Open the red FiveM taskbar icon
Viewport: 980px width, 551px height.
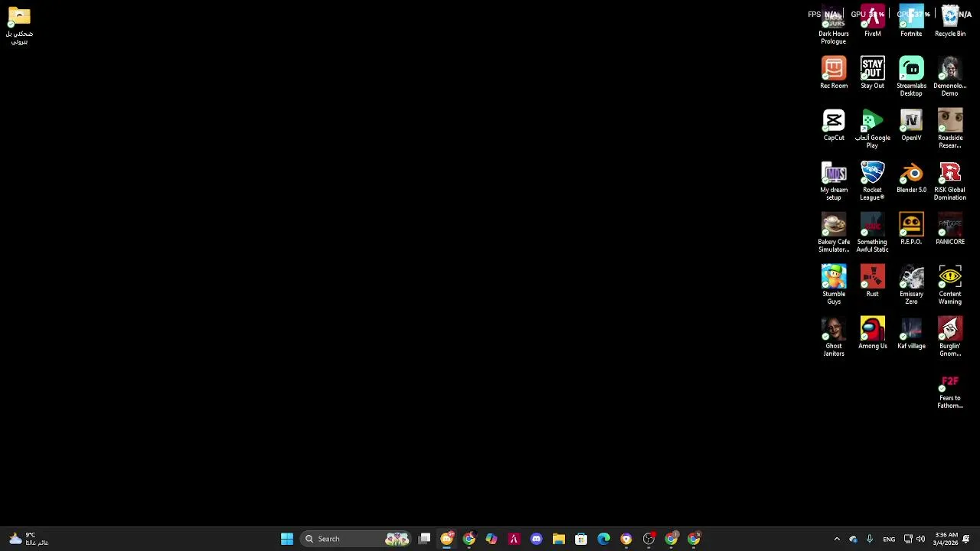(514, 539)
